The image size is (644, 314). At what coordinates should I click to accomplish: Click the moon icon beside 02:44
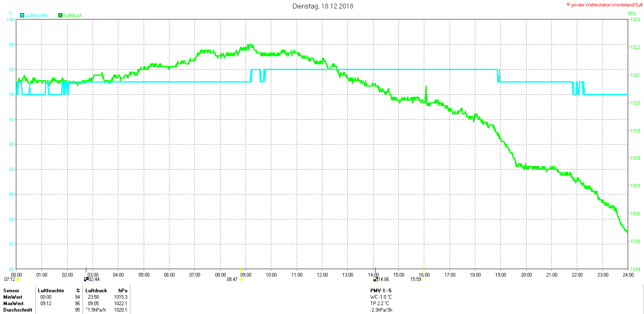[86, 279]
